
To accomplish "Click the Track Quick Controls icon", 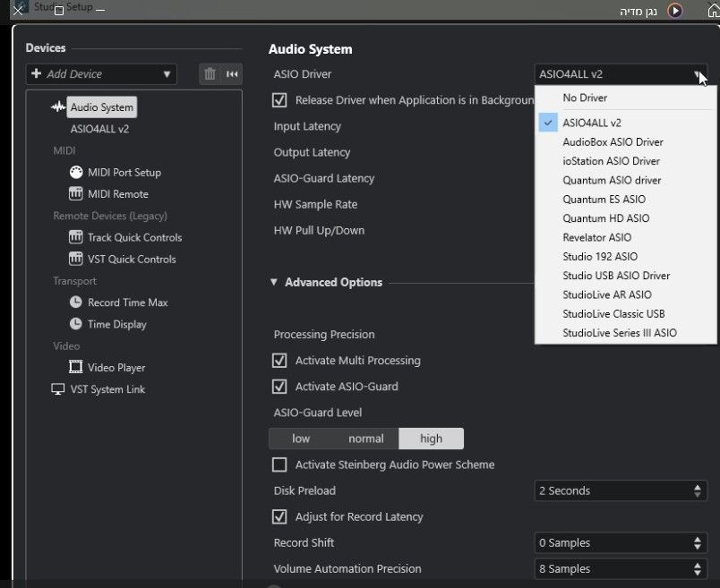I will point(76,237).
